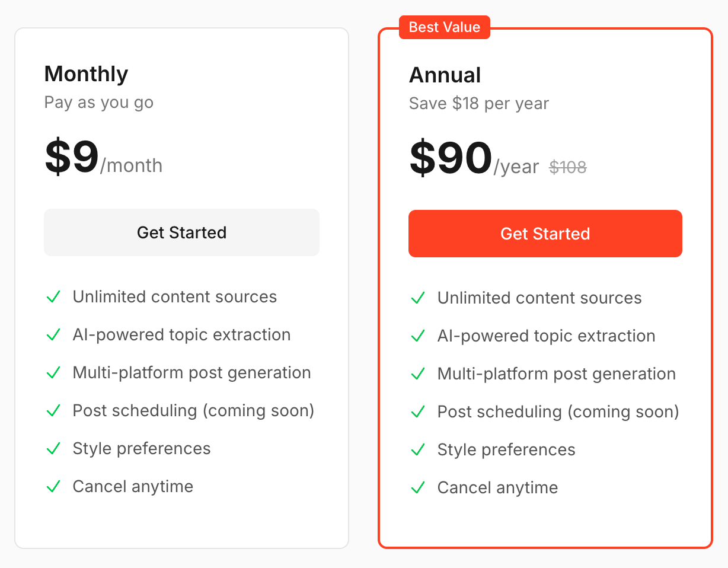
Task: Click Annual checkmark beside Multi-platform post generation
Action: click(x=418, y=374)
